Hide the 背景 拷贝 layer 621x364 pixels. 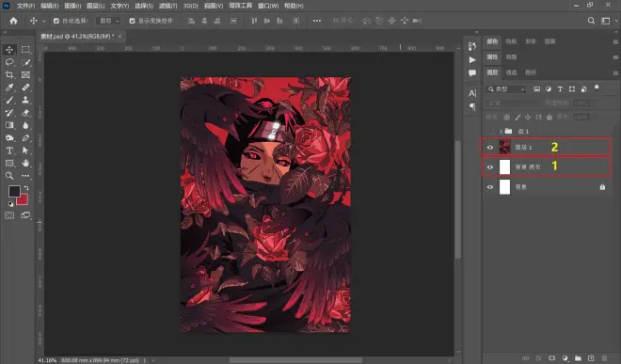click(x=490, y=167)
